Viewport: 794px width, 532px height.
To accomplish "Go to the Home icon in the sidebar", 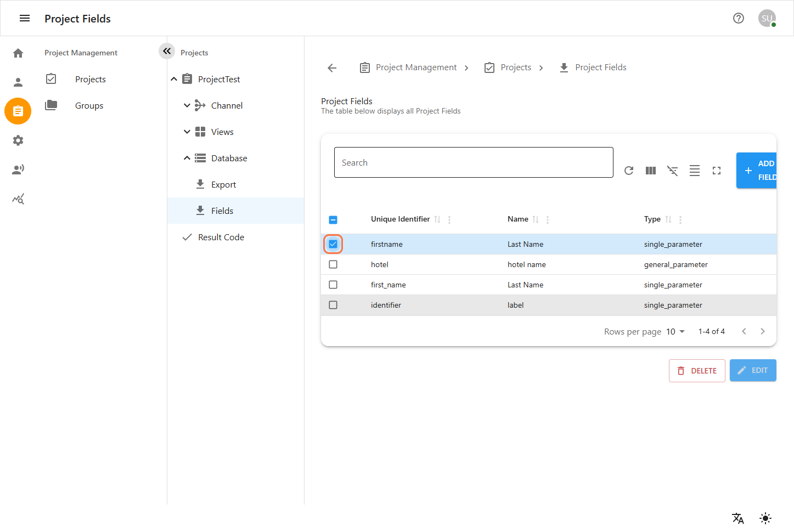I will coord(18,53).
